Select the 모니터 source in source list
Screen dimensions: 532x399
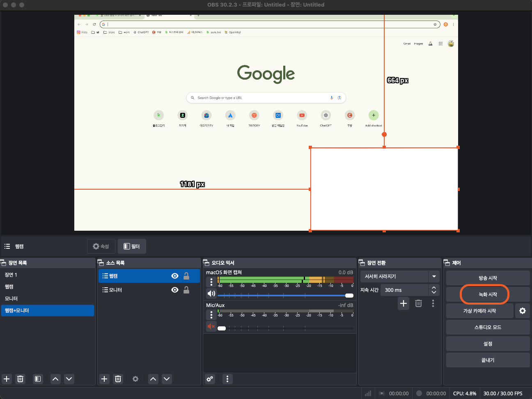149,290
